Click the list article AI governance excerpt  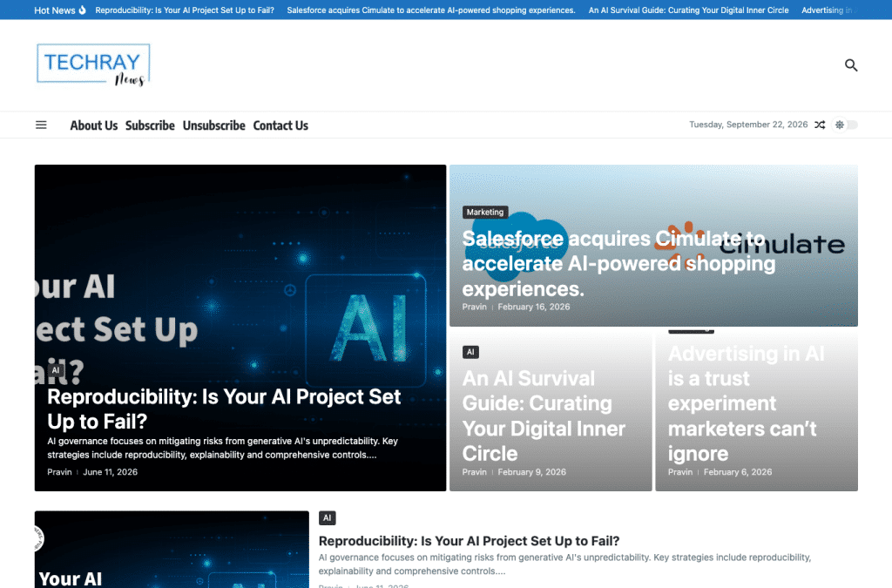pos(564,564)
